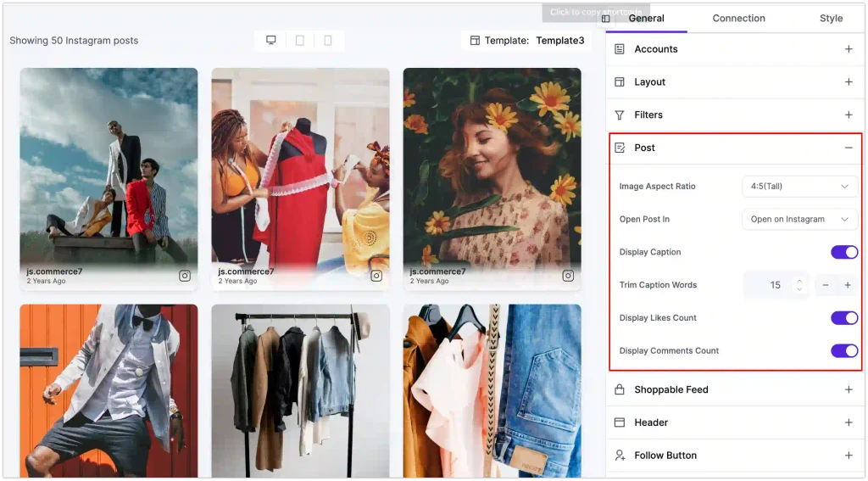Click Instagram icon on flower woman photo
The width and height of the screenshot is (868, 481).
568,276
